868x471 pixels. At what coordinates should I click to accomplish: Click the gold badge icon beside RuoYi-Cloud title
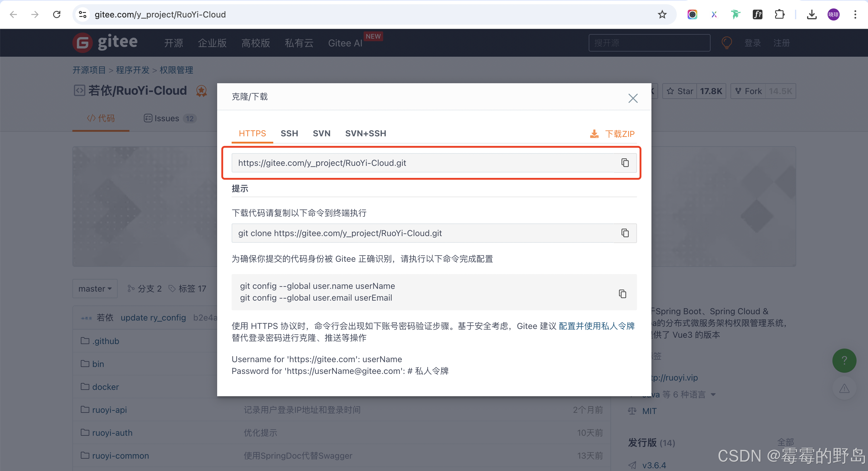[x=201, y=91]
